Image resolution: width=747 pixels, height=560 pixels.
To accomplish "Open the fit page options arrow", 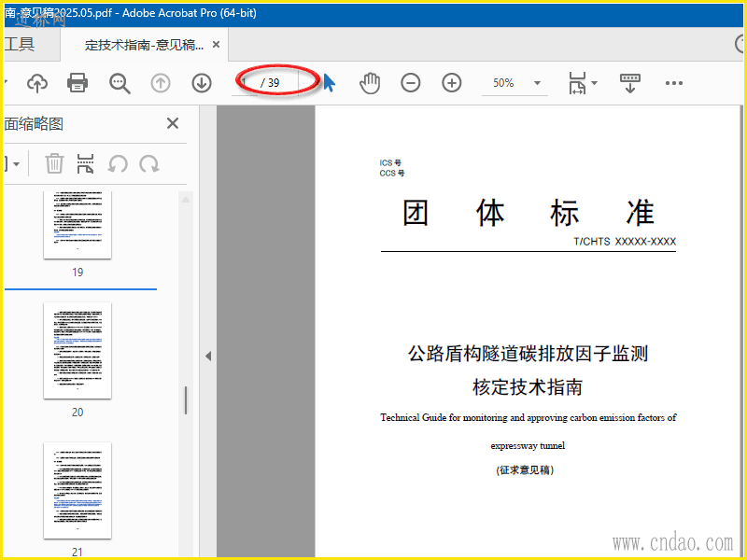I will tap(594, 83).
